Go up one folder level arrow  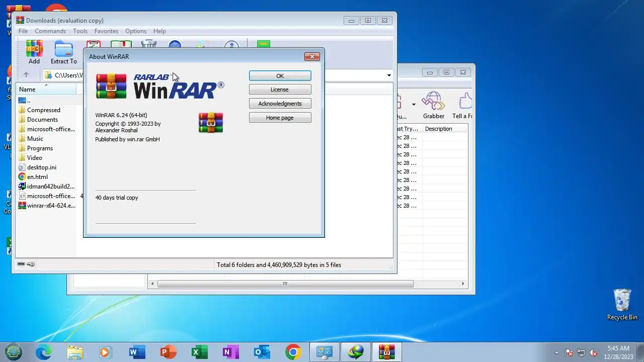[26, 75]
